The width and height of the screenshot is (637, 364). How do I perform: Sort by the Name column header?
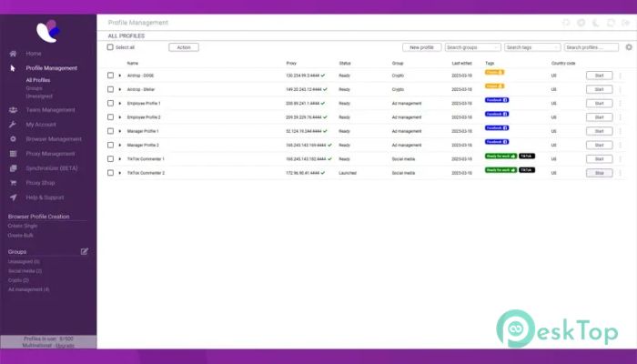point(133,64)
